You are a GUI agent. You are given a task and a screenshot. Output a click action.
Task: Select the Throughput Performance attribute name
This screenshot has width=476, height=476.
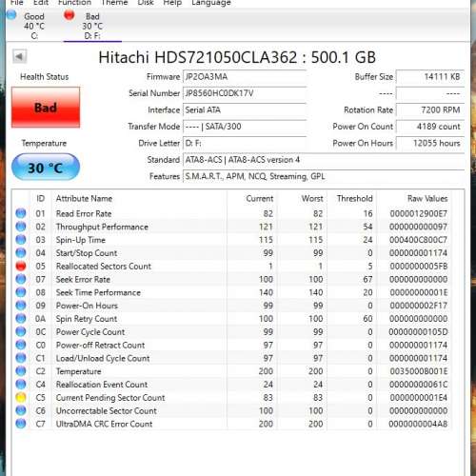(x=102, y=227)
